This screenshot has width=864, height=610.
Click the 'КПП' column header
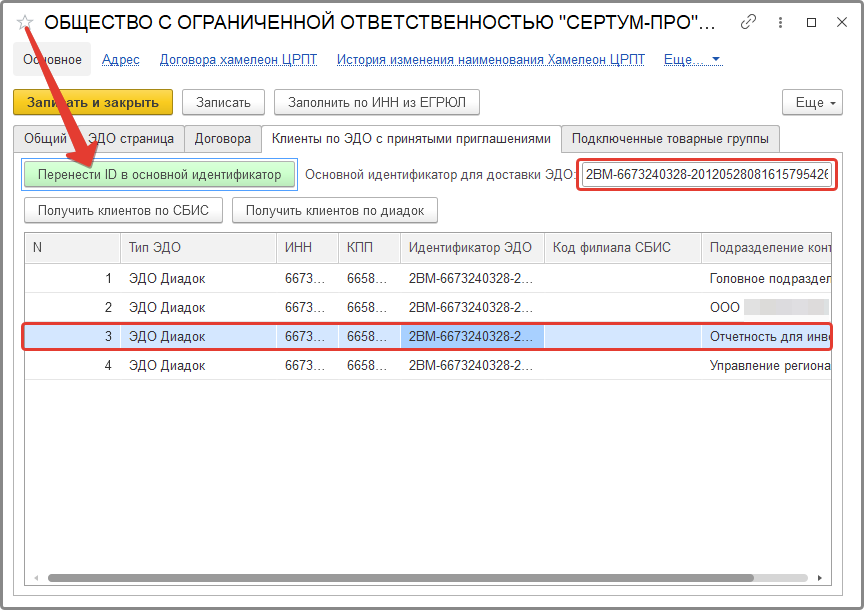(369, 247)
